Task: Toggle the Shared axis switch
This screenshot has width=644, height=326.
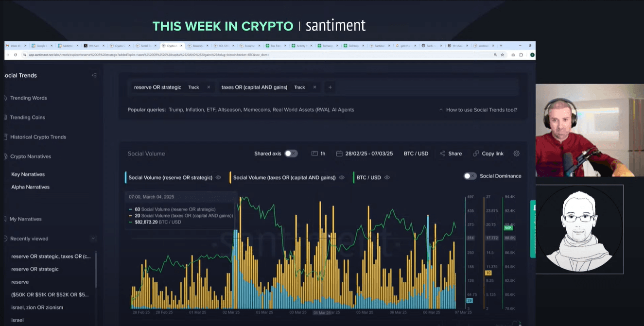Action: [291, 154]
